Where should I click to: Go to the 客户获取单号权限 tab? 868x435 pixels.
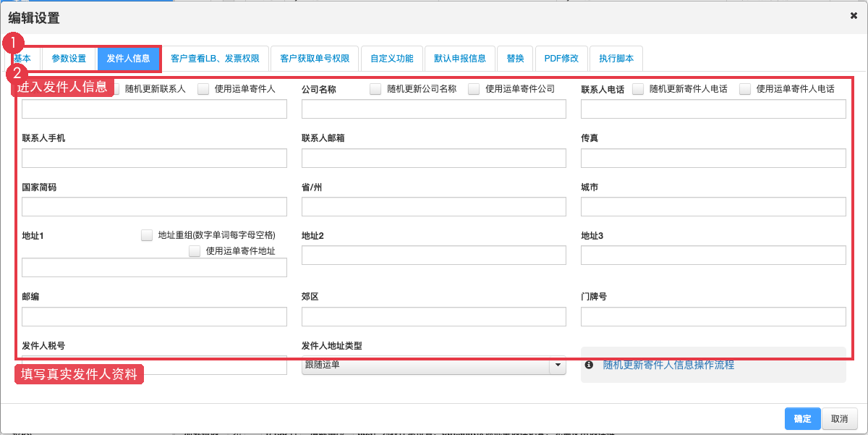(x=315, y=59)
